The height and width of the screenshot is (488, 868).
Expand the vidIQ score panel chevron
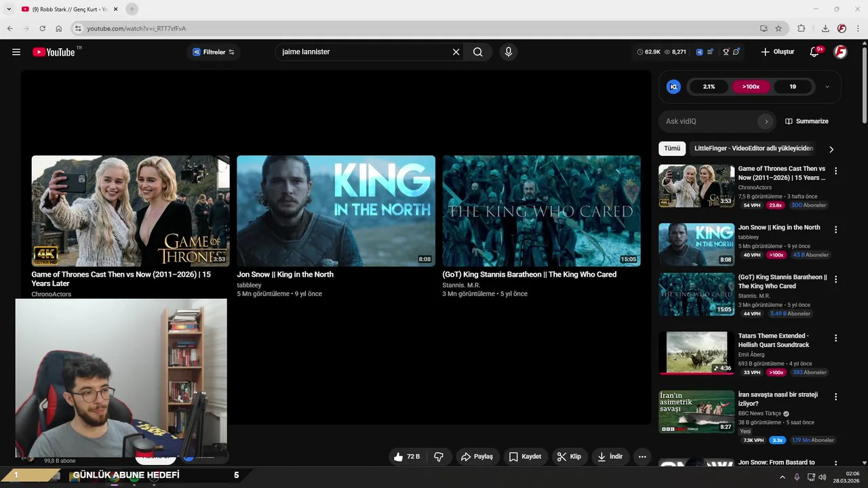pyautogui.click(x=827, y=87)
